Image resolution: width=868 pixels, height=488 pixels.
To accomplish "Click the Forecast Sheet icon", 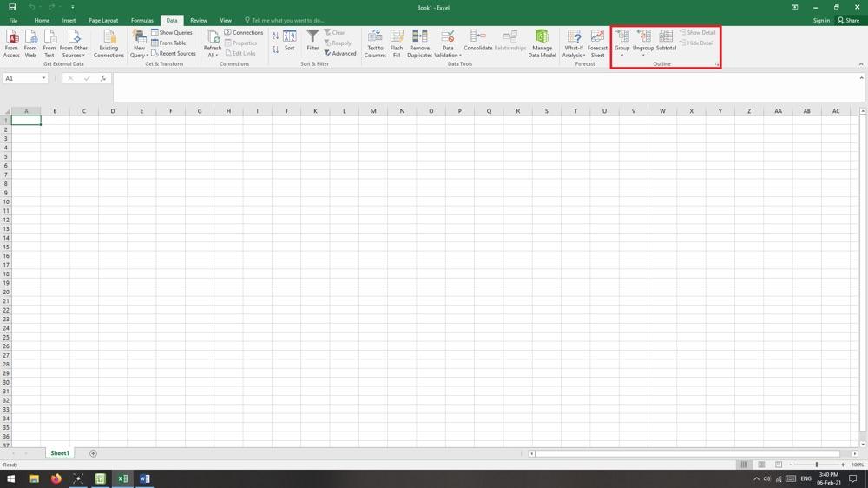I will coord(597,43).
